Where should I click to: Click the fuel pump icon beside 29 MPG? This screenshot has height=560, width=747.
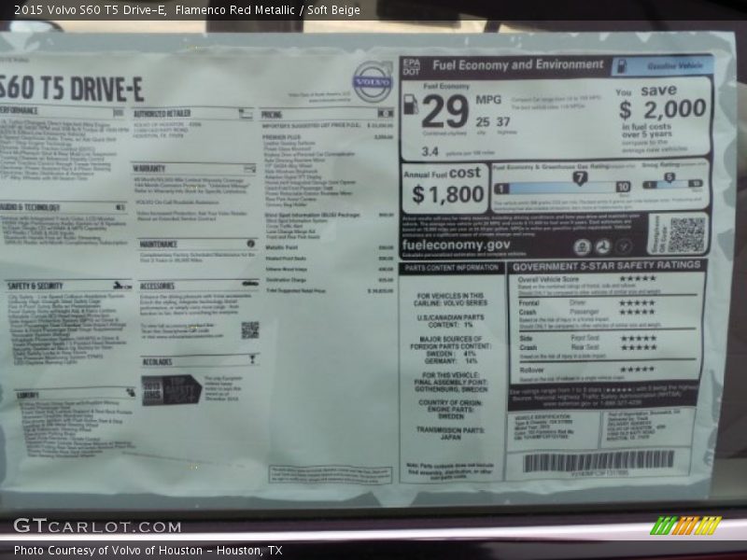(411, 105)
